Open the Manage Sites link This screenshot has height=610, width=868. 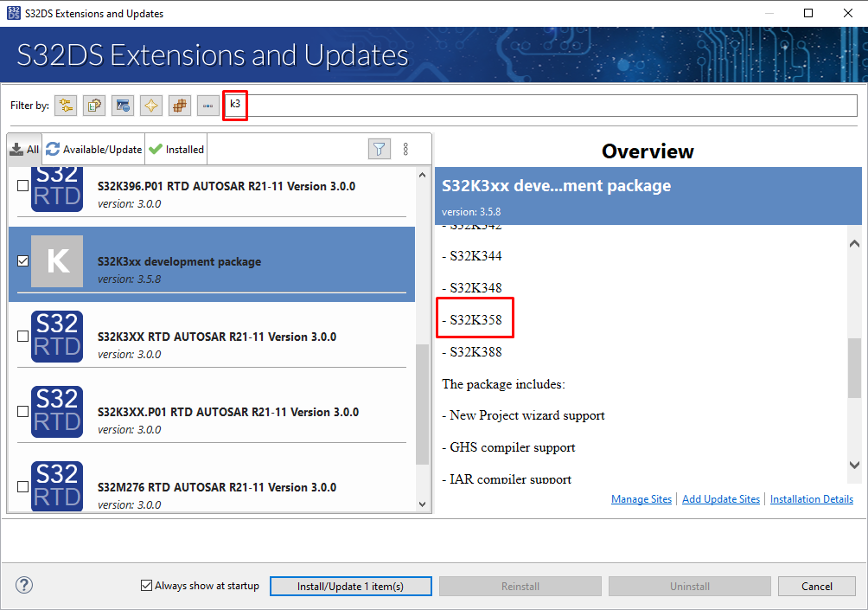(x=641, y=499)
